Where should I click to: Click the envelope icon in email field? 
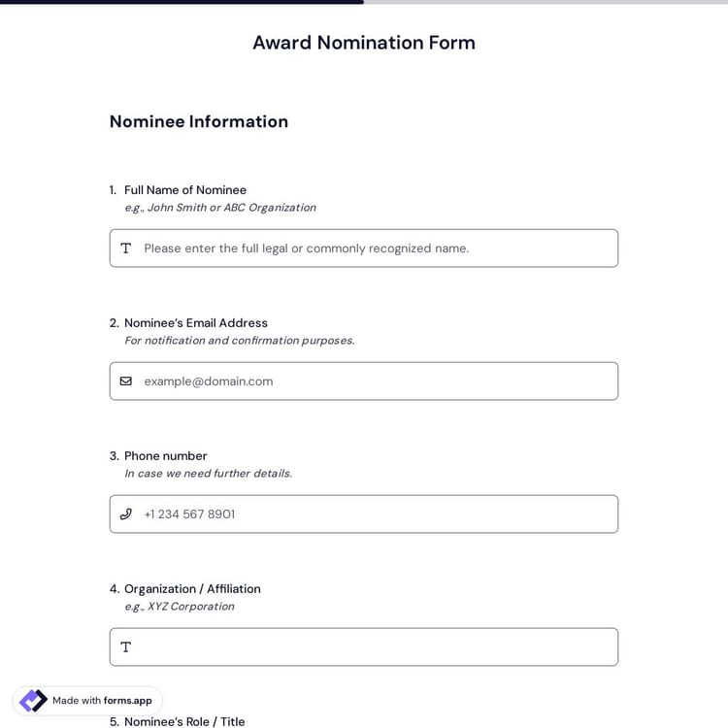(x=125, y=381)
